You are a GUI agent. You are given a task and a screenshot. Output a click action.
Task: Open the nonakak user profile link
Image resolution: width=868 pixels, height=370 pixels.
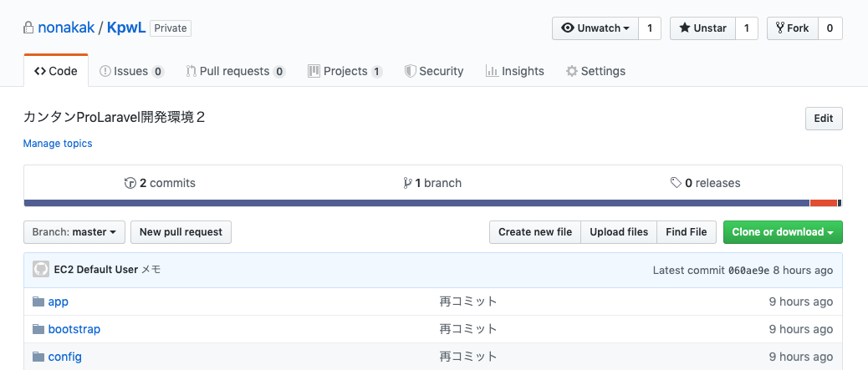click(66, 28)
